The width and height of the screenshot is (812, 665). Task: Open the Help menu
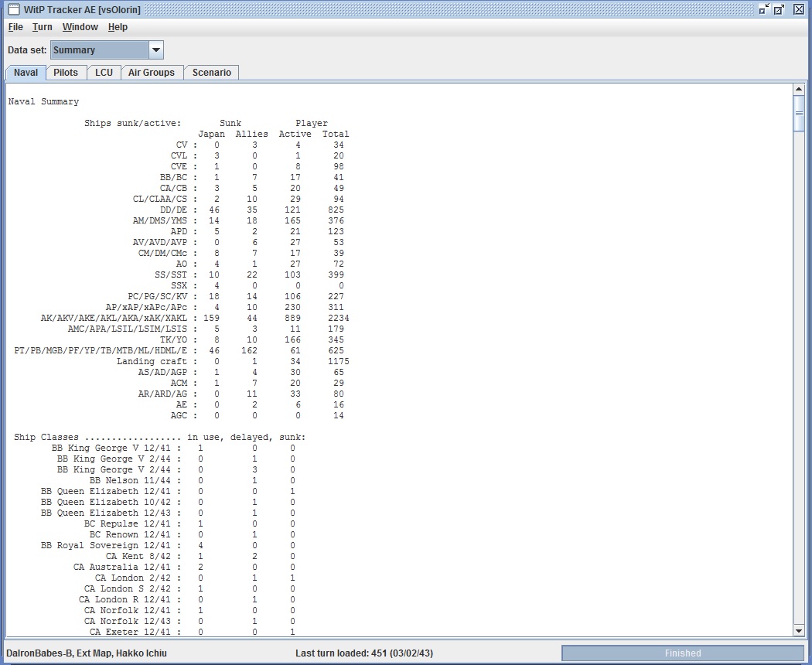point(118,27)
